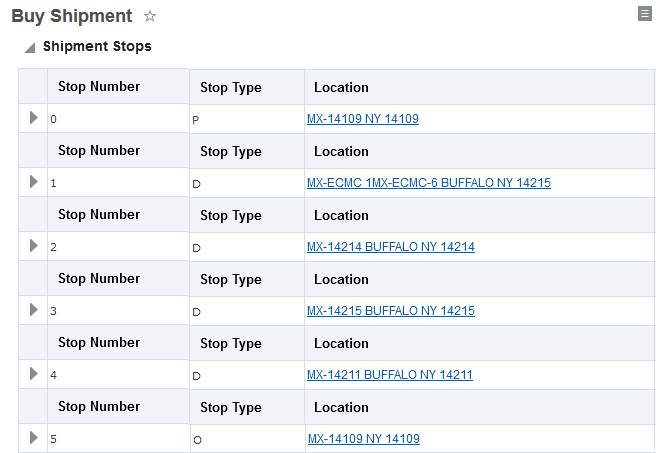Screen dimensions: 656x453
Task: Click the favorite star next to Buy Shipment
Action: point(150,16)
